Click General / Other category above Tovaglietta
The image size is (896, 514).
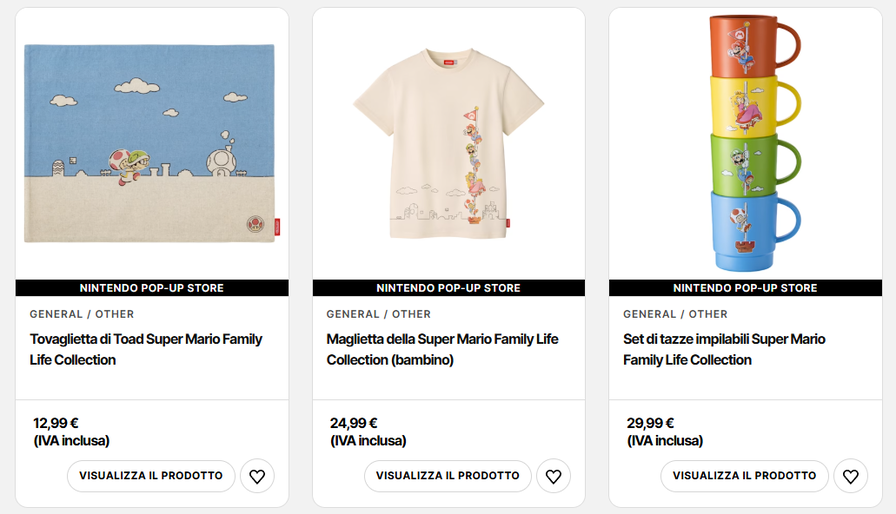pyautogui.click(x=82, y=314)
